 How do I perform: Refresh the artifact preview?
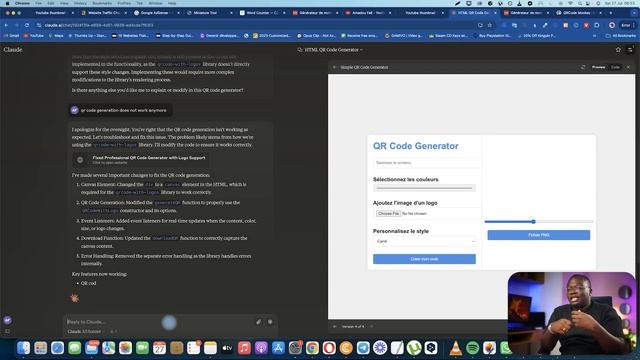click(x=583, y=67)
